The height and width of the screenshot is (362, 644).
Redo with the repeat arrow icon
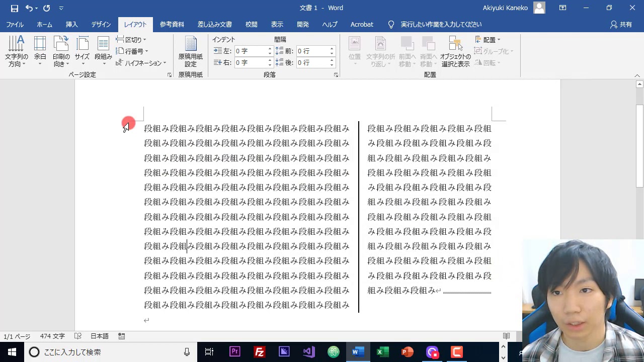pos(47,8)
